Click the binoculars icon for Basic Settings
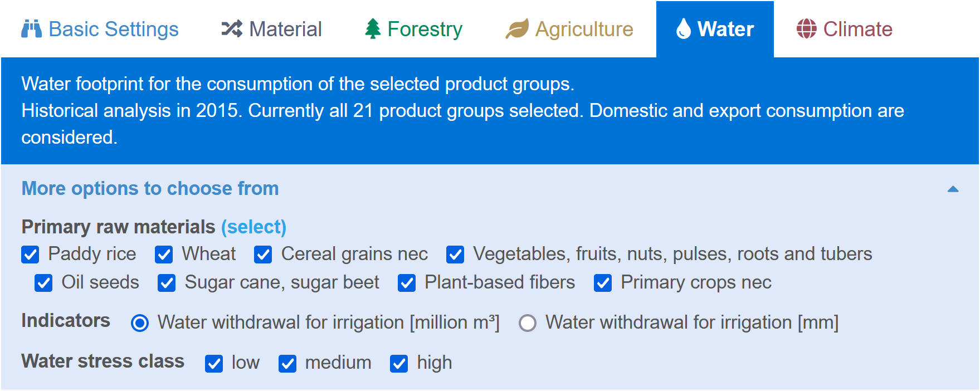Image resolution: width=980 pixels, height=391 pixels. pyautogui.click(x=31, y=29)
